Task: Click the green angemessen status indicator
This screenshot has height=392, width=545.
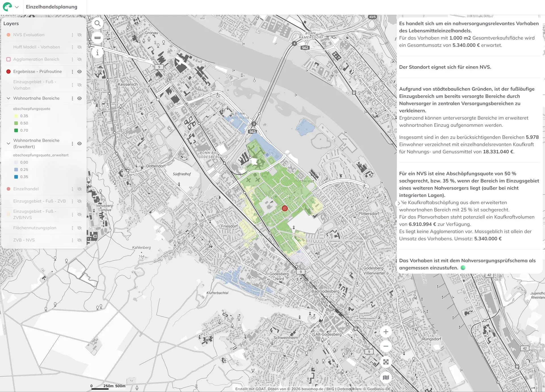Action: click(x=463, y=267)
